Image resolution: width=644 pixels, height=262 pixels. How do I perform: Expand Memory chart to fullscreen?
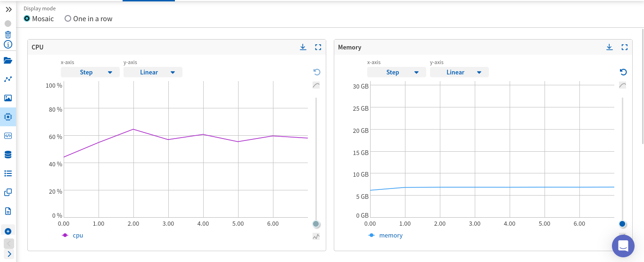pos(625,47)
